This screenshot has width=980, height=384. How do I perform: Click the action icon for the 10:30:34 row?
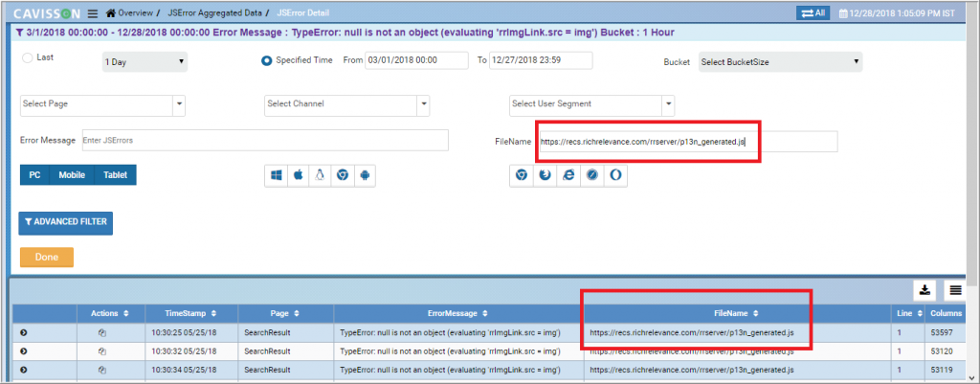102,370
